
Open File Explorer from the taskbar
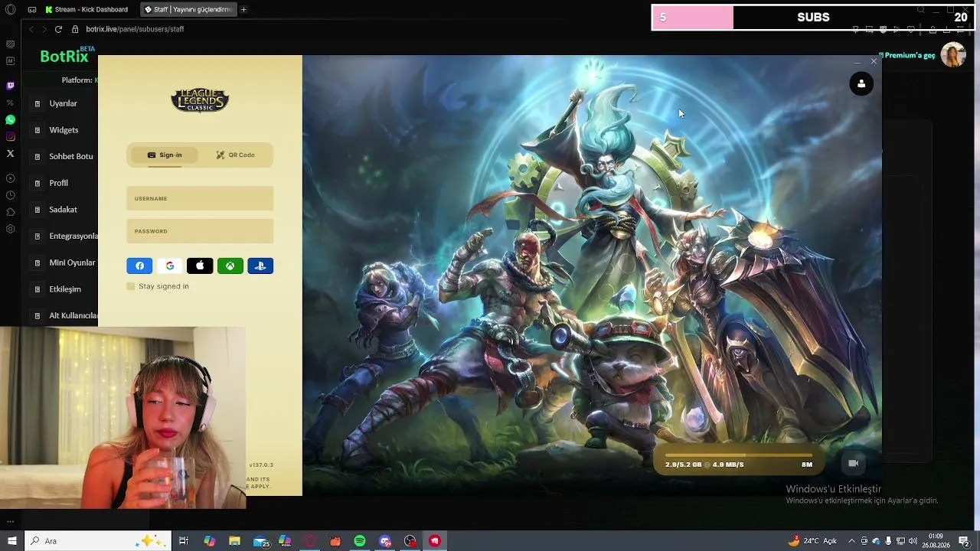coord(235,541)
